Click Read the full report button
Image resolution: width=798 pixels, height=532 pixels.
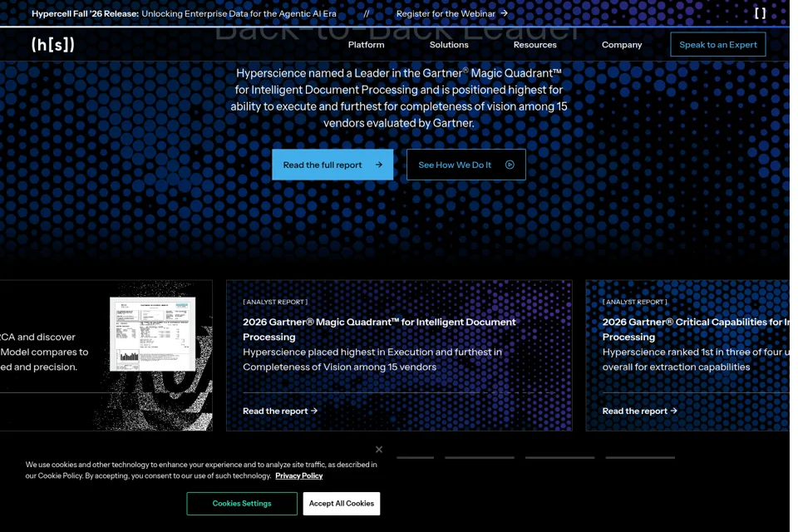(332, 165)
